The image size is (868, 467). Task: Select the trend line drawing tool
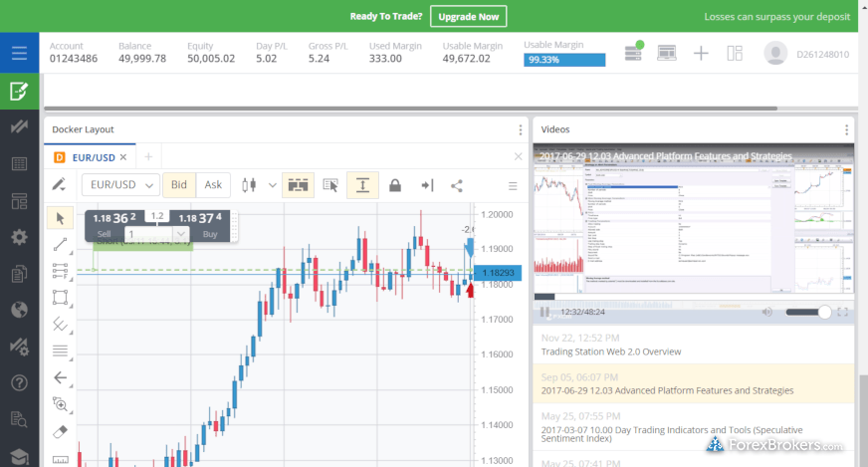point(61,244)
